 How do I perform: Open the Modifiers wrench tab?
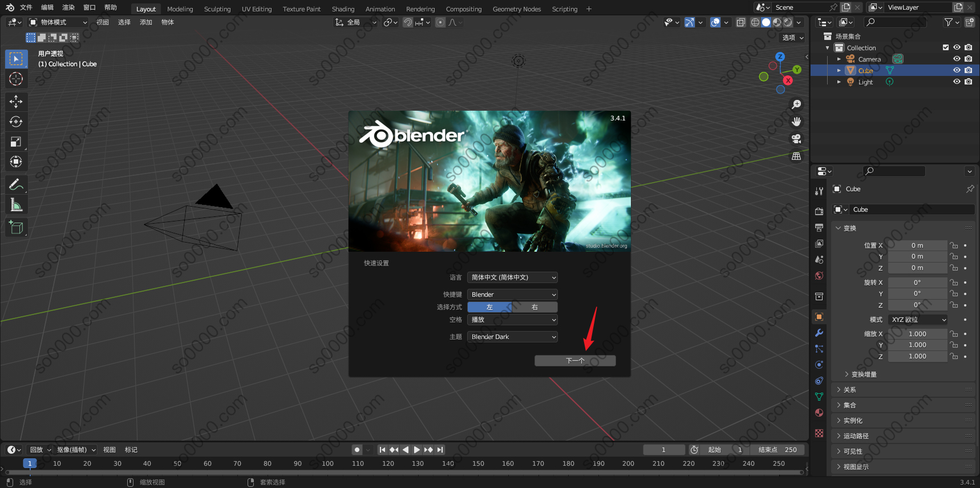pyautogui.click(x=819, y=333)
